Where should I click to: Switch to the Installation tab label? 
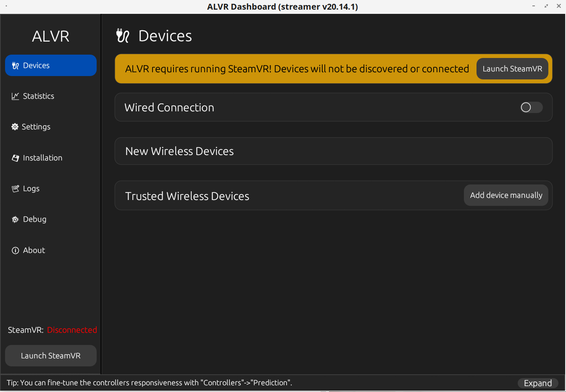[x=42, y=158]
